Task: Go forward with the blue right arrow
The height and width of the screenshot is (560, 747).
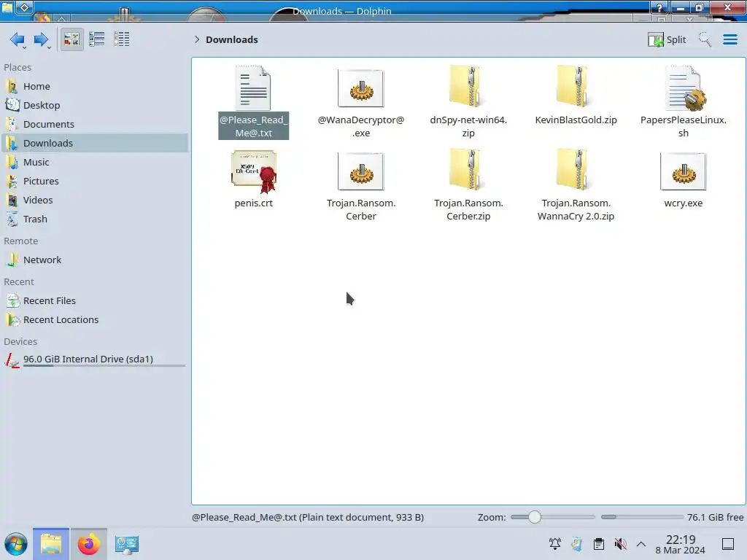Action: tap(41, 39)
